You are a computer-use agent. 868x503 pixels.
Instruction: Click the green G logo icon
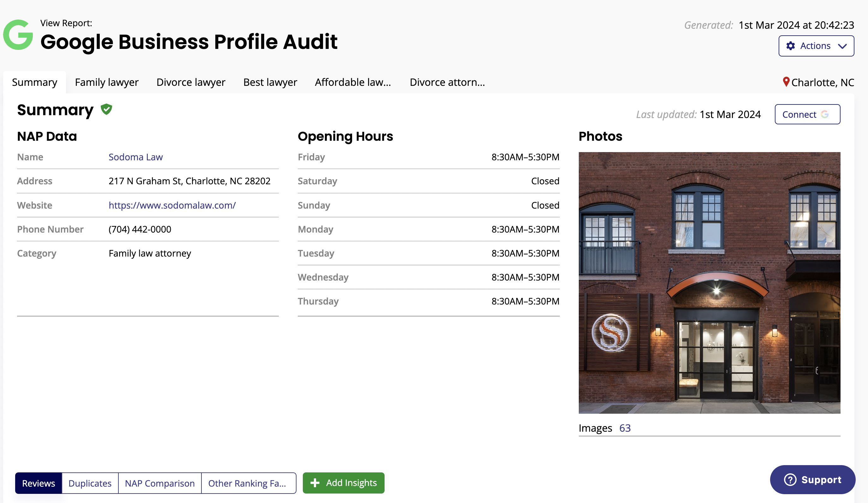(x=18, y=35)
